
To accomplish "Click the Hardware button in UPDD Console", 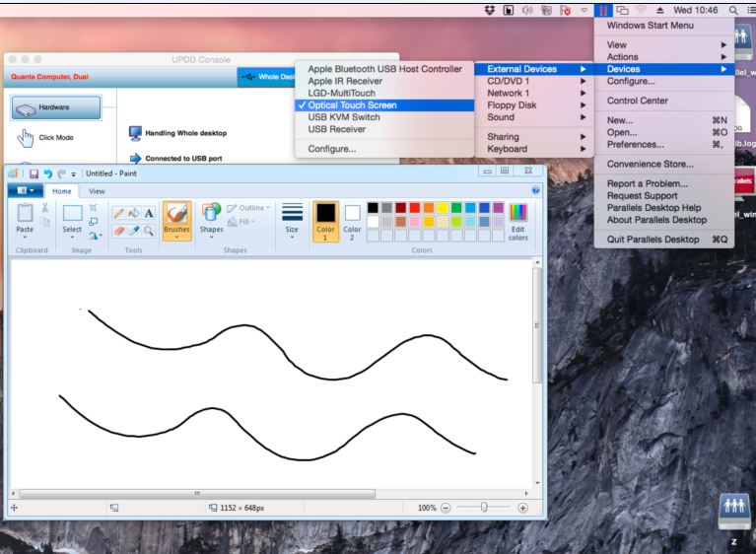I will click(56, 107).
